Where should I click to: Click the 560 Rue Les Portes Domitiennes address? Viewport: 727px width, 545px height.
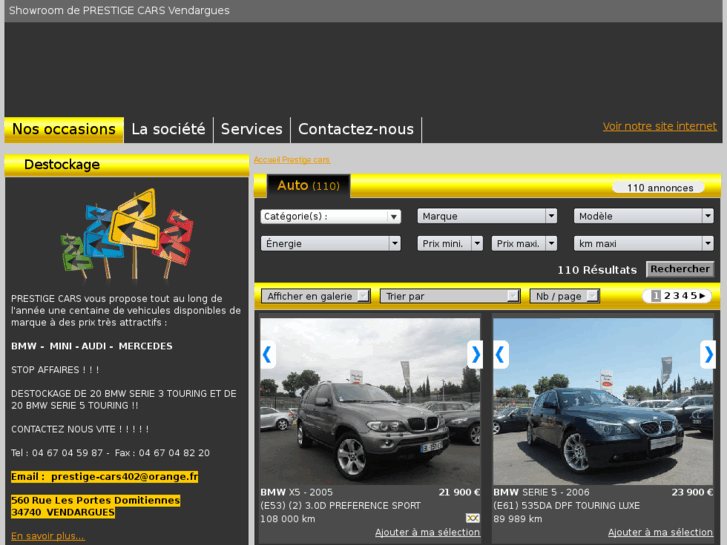pyautogui.click(x=96, y=500)
